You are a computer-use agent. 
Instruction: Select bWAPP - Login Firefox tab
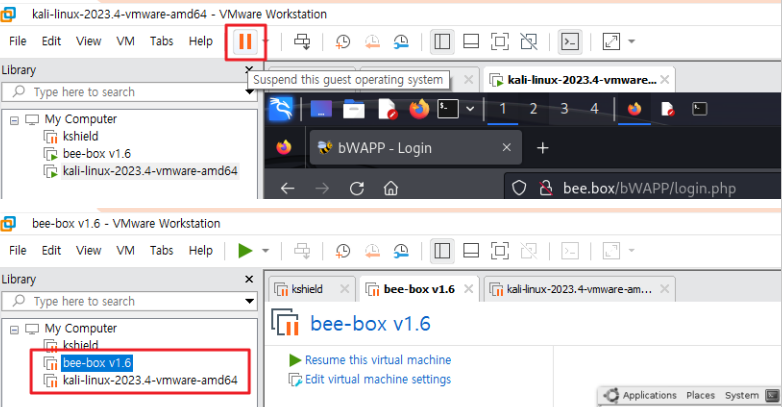(x=415, y=148)
